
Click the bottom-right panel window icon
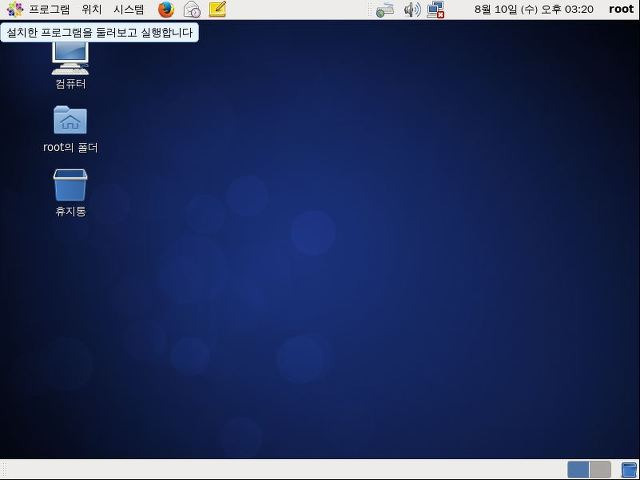[x=629, y=470]
